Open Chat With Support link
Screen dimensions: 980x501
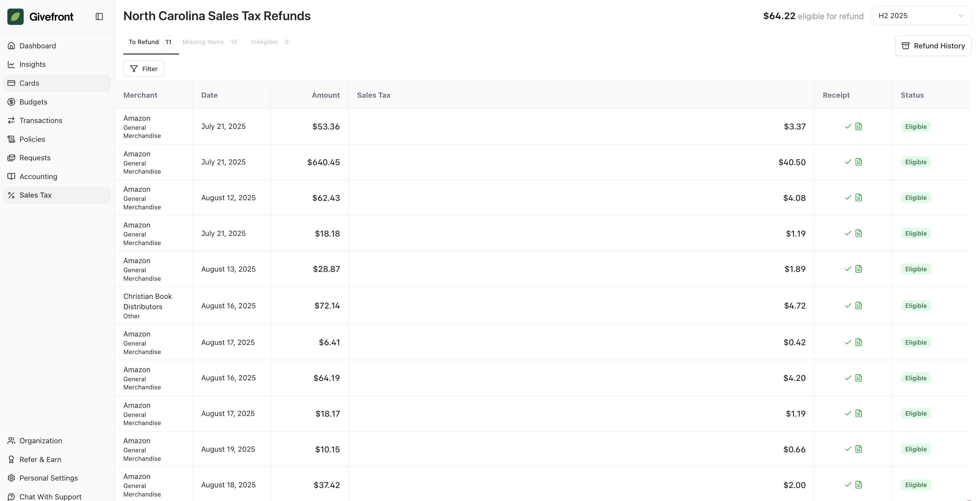[x=50, y=496]
